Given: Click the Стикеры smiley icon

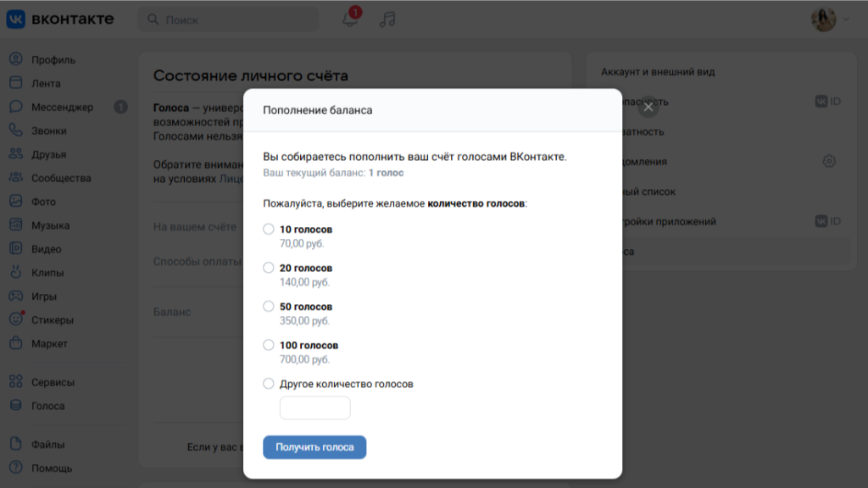Looking at the screenshot, I should (x=15, y=319).
